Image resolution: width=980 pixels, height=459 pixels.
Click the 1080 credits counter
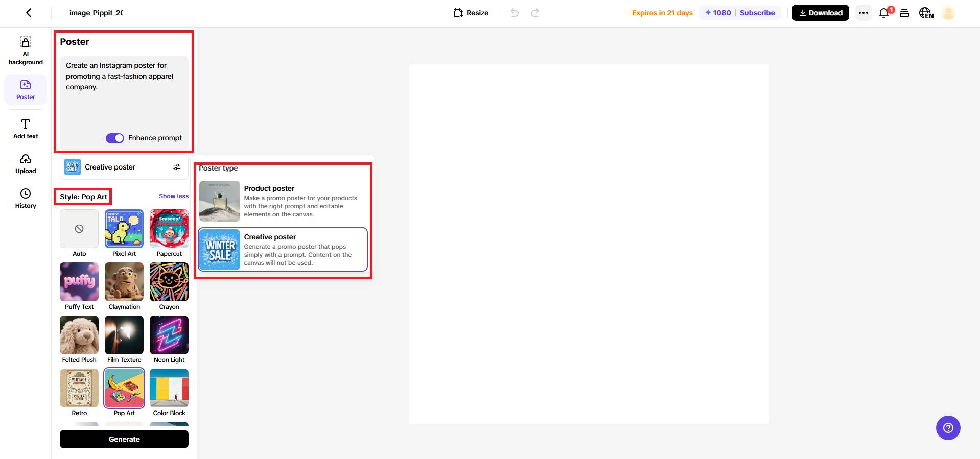tap(718, 13)
